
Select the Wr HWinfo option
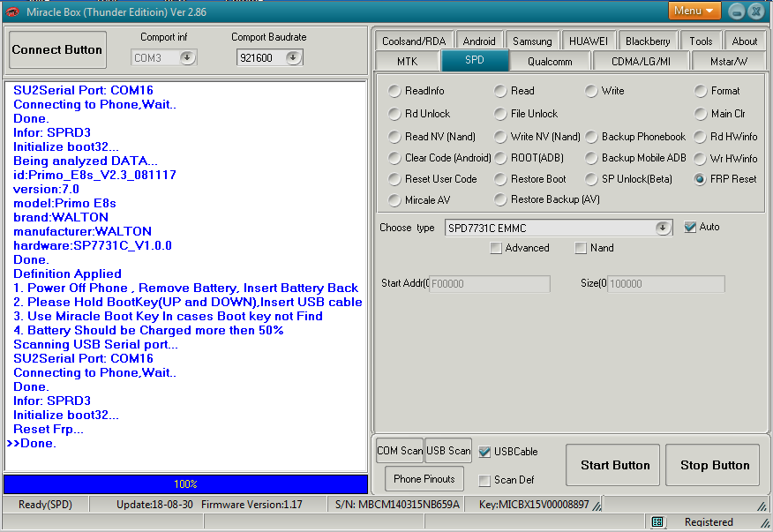click(x=726, y=158)
